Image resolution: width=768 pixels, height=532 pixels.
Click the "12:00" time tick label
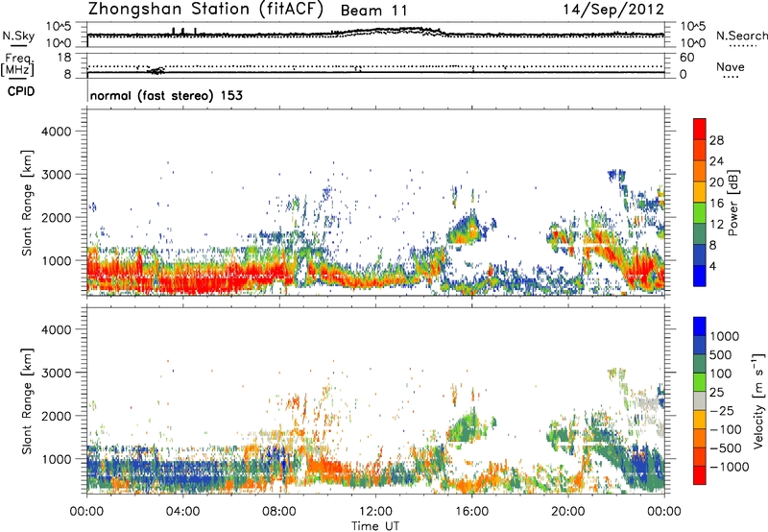coord(375,512)
